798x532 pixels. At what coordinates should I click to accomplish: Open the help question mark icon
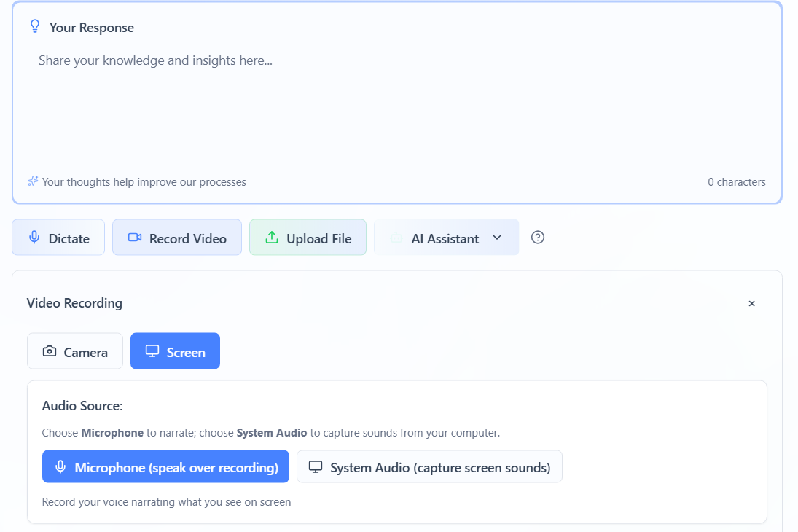tap(538, 237)
